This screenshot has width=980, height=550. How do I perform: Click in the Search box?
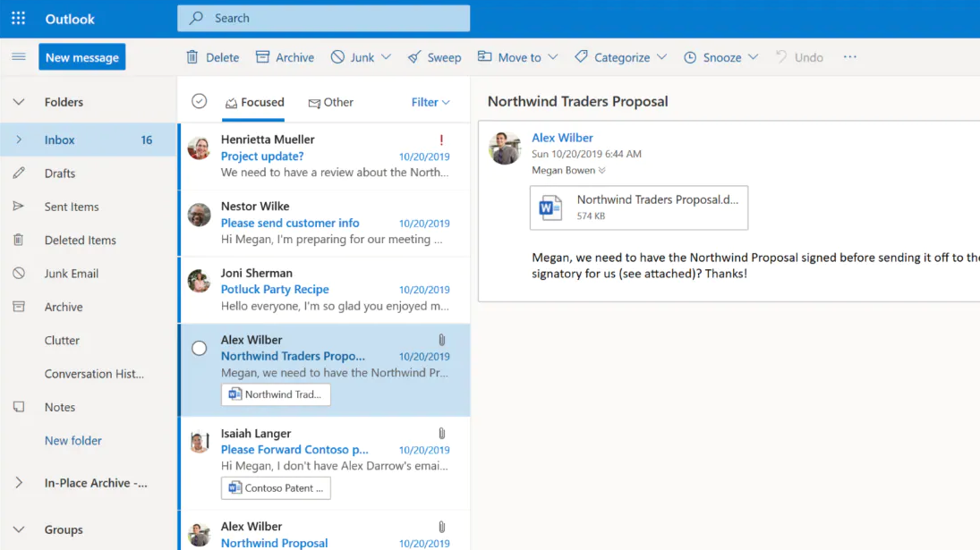pos(323,18)
